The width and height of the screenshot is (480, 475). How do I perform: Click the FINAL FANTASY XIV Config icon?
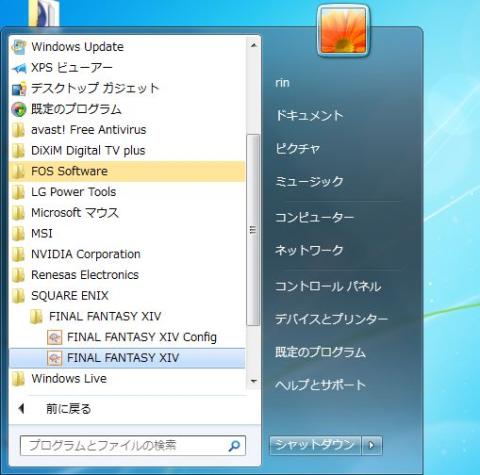click(x=54, y=337)
